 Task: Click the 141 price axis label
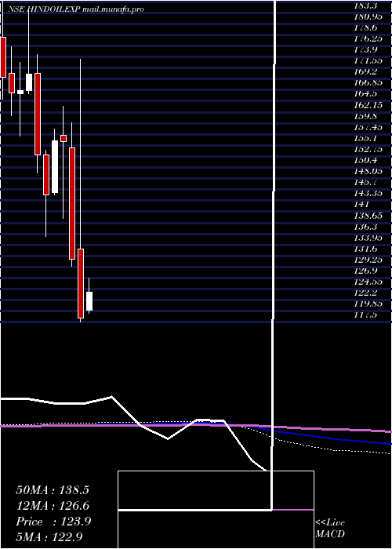(x=362, y=204)
